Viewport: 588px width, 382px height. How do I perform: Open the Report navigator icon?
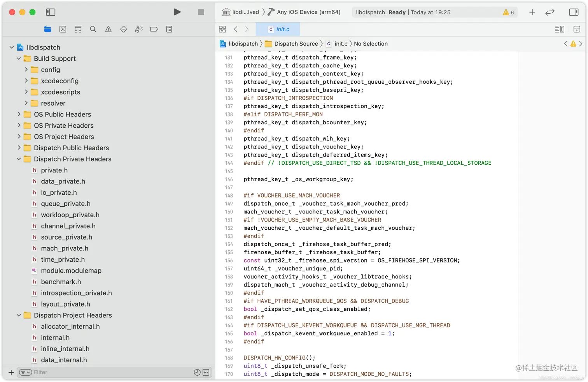click(x=169, y=29)
